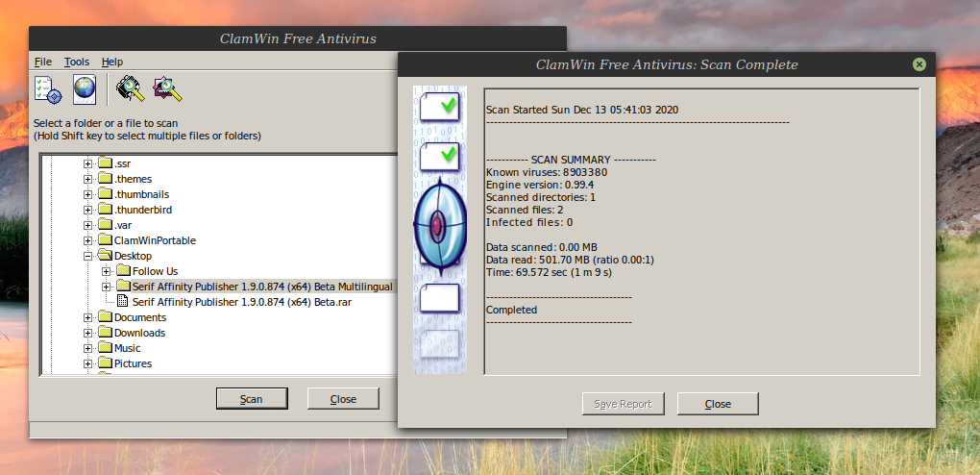The height and width of the screenshot is (475, 980).
Task: Expand the .thunderbird folder node
Action: click(x=87, y=210)
